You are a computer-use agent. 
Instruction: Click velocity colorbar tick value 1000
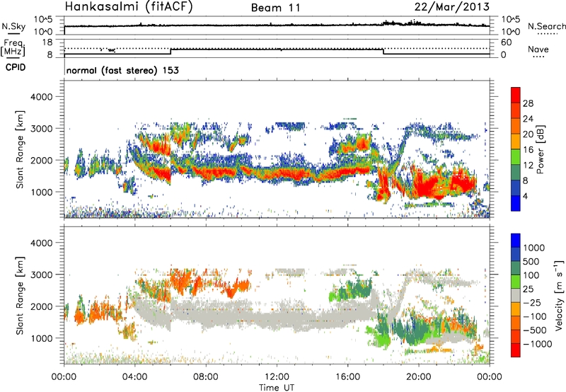pos(534,248)
